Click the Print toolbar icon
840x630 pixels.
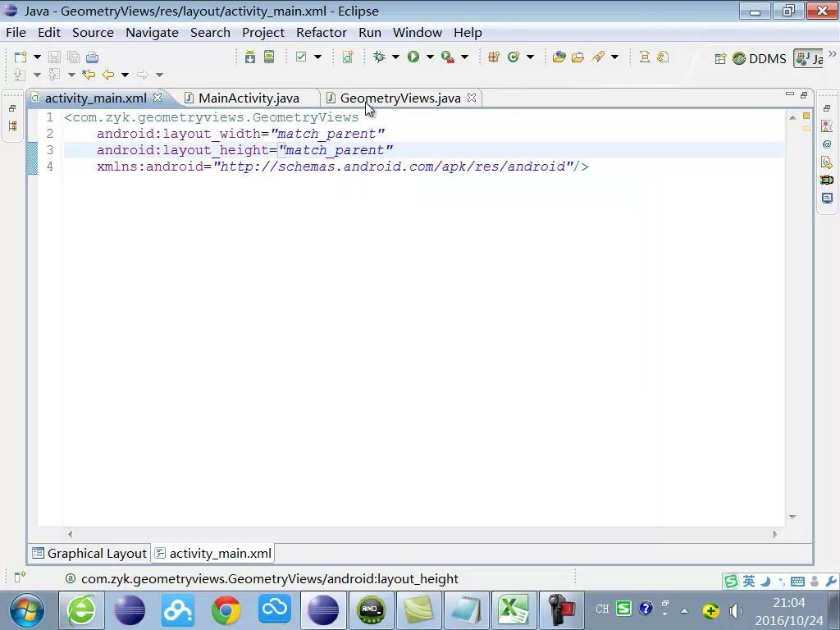coord(92,57)
